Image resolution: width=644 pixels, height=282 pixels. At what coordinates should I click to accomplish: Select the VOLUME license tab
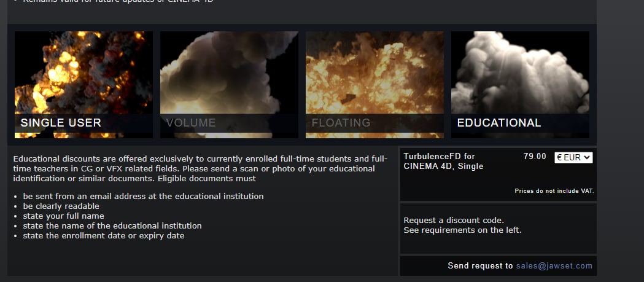pos(229,85)
